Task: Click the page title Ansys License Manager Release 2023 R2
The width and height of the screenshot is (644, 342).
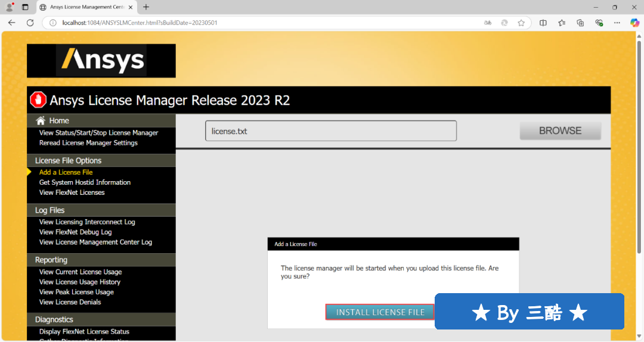Action: 169,100
